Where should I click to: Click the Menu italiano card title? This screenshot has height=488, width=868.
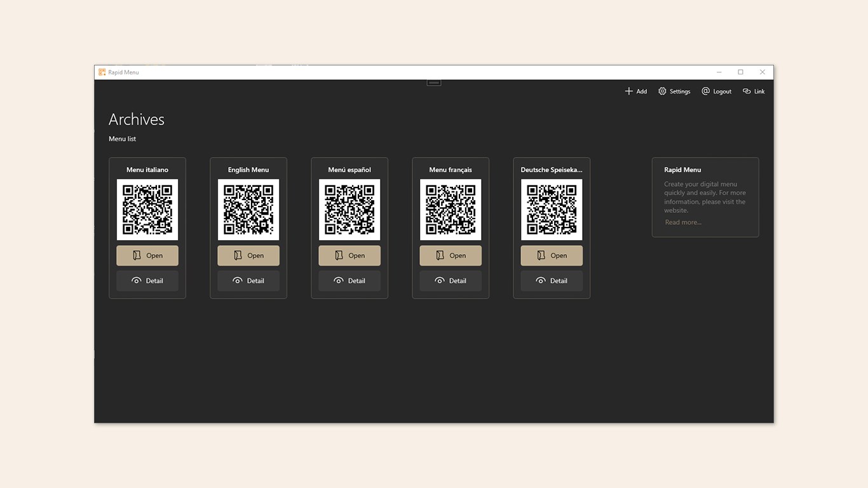click(x=147, y=170)
